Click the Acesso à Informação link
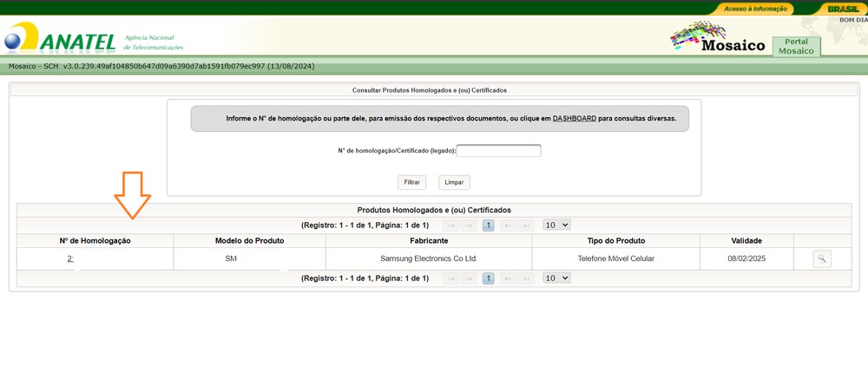 click(x=755, y=9)
